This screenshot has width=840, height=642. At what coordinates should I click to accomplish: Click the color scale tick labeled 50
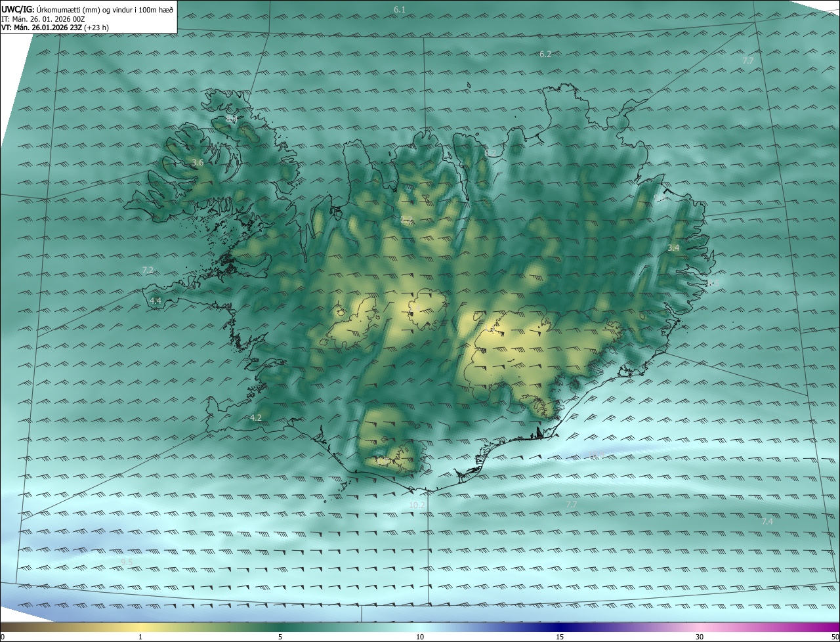(x=835, y=637)
